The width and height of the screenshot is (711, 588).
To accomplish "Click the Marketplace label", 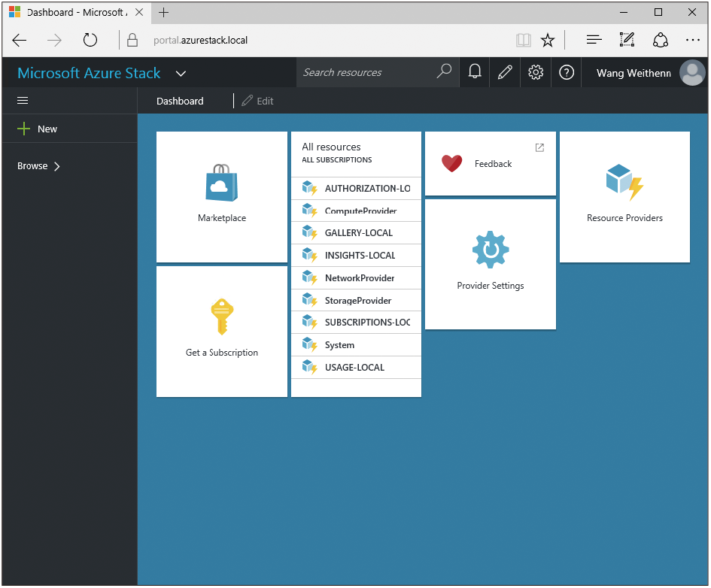I will pyautogui.click(x=222, y=218).
